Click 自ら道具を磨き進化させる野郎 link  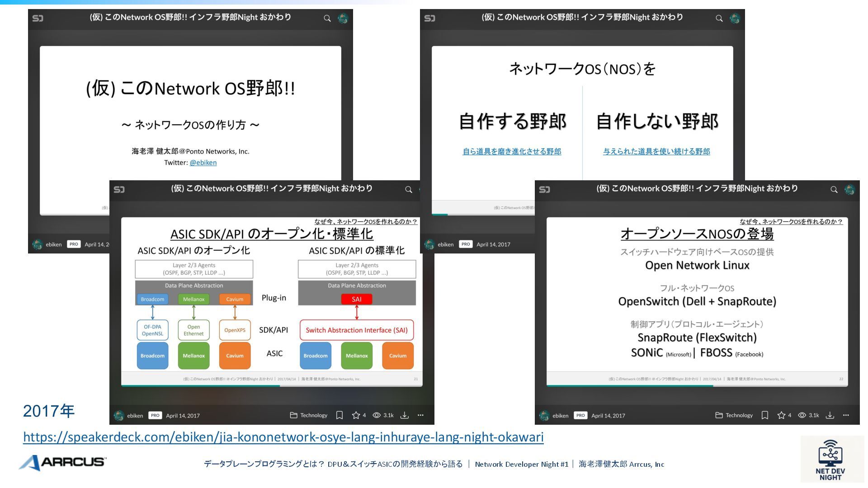pos(512,151)
